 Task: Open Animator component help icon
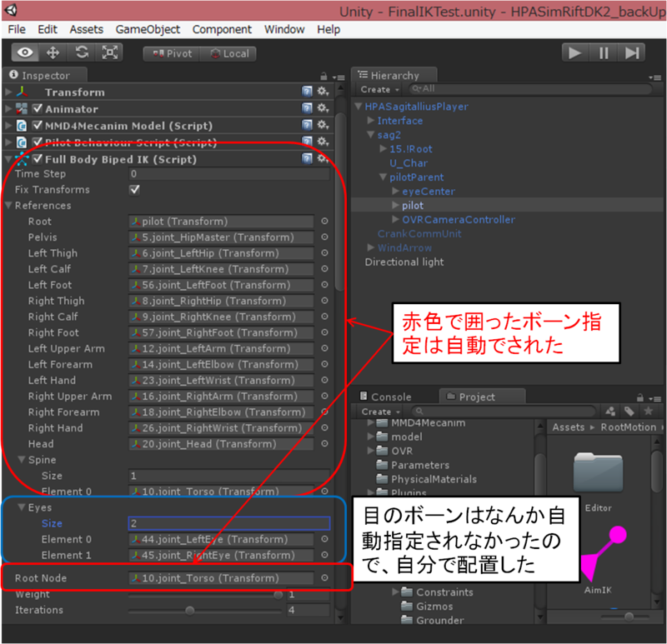[x=307, y=108]
